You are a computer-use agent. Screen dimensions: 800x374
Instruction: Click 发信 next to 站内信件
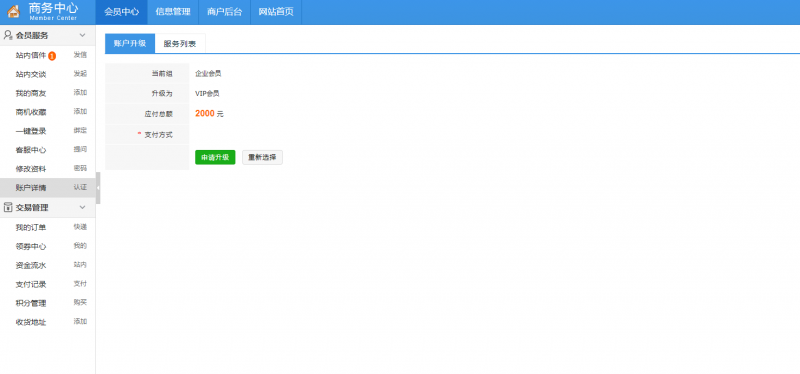80,55
